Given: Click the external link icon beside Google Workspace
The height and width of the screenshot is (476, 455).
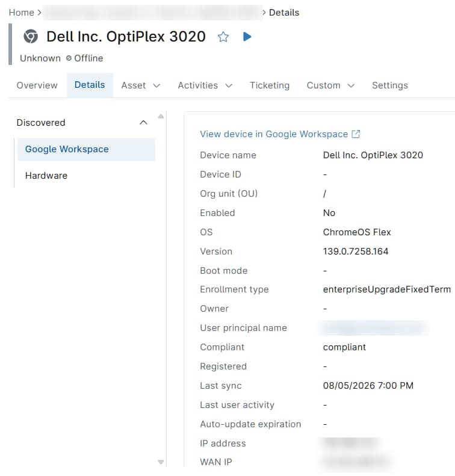Looking at the screenshot, I should click(356, 134).
